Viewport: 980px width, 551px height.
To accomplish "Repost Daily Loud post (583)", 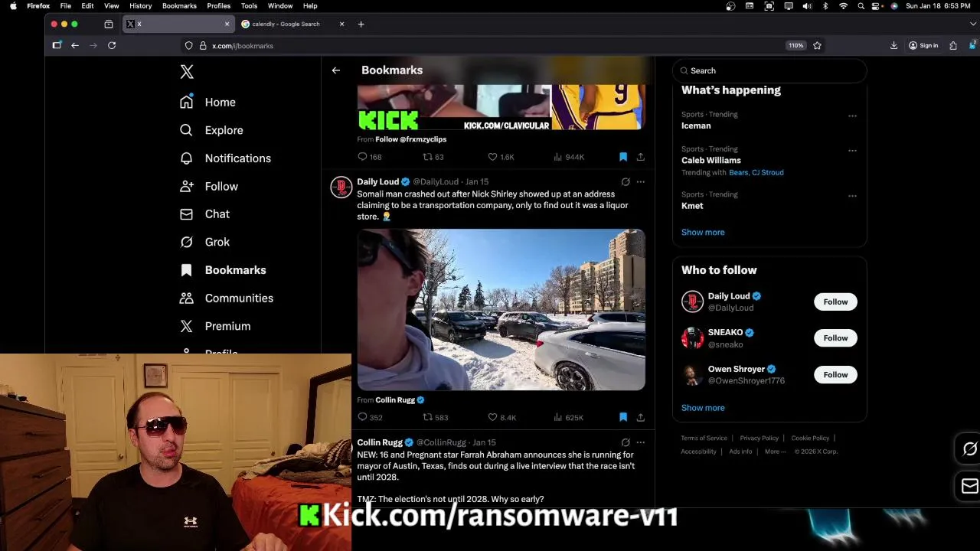I will (x=436, y=417).
